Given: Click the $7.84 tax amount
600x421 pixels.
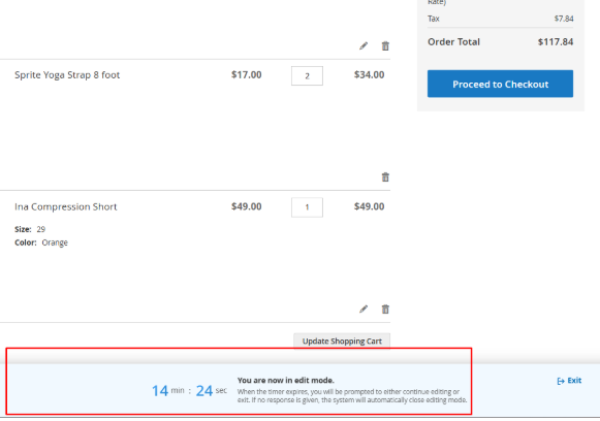Looking at the screenshot, I should [564, 18].
